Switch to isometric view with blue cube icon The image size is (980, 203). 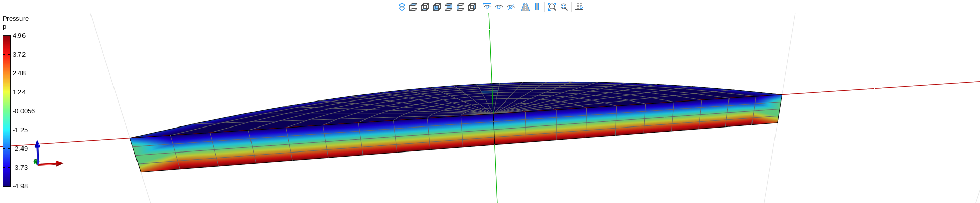402,7
